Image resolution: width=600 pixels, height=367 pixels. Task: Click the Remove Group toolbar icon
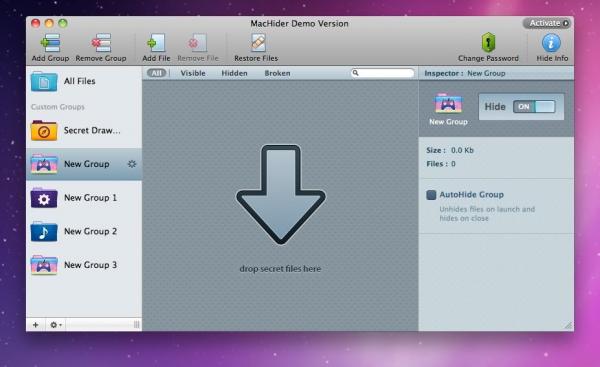[x=101, y=43]
